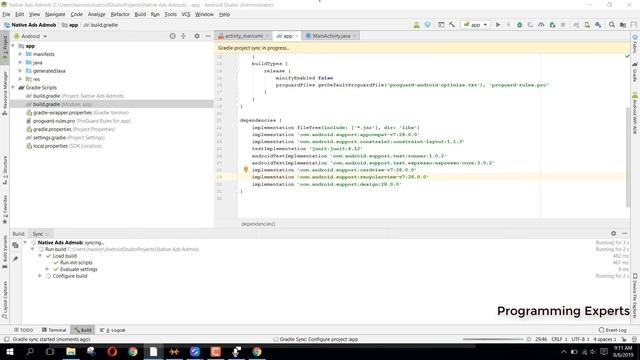Open the Event Log
Viewport: 640px width, 360px height.
pyautogui.click(x=612, y=330)
